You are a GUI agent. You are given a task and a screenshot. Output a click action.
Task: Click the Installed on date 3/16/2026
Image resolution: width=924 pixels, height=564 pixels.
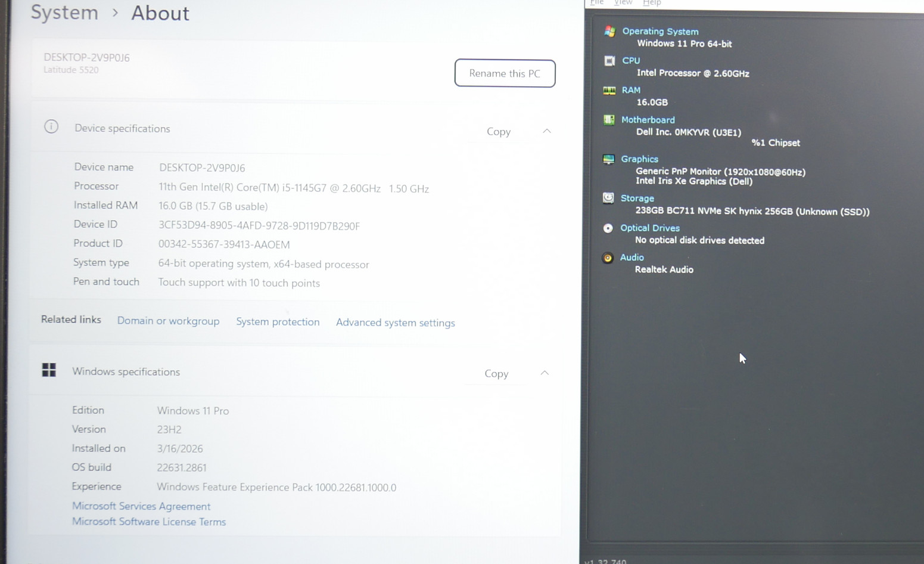click(180, 449)
